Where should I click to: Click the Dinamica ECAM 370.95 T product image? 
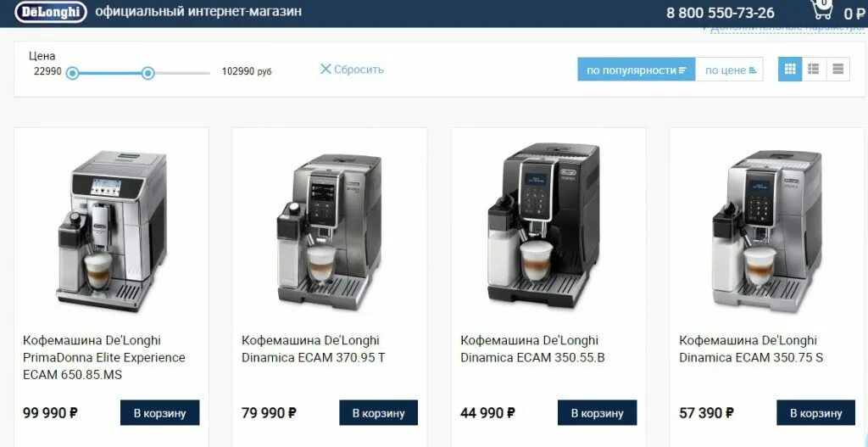pos(330,232)
